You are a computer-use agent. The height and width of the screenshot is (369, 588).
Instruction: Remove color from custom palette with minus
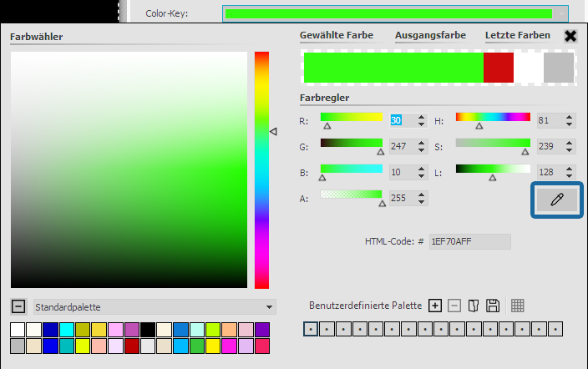click(x=454, y=306)
